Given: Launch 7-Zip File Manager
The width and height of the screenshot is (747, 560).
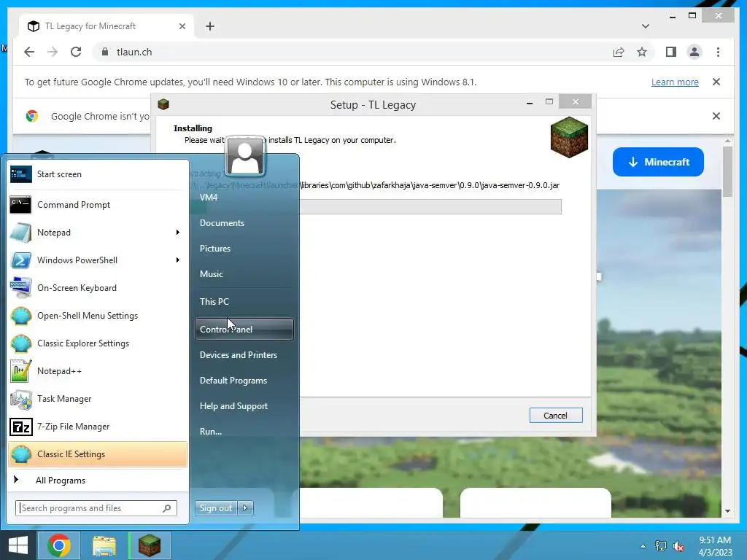Looking at the screenshot, I should [x=98, y=426].
